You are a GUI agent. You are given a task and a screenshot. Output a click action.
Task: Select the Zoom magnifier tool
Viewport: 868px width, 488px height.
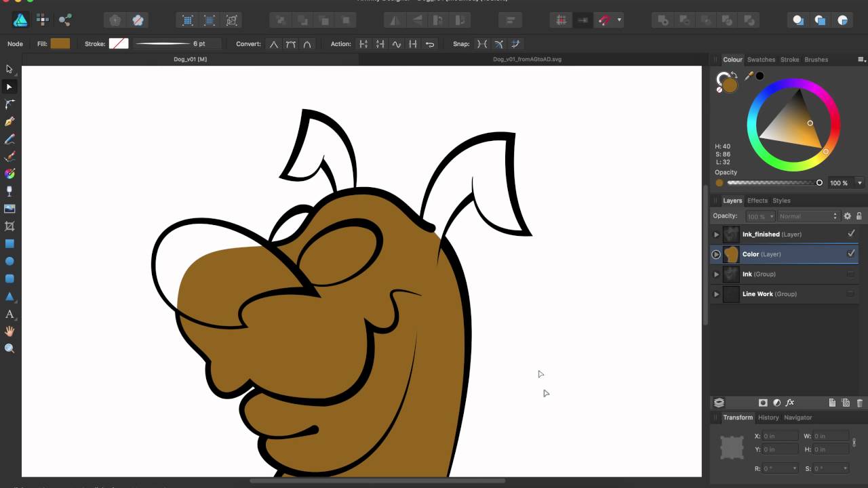coord(9,348)
